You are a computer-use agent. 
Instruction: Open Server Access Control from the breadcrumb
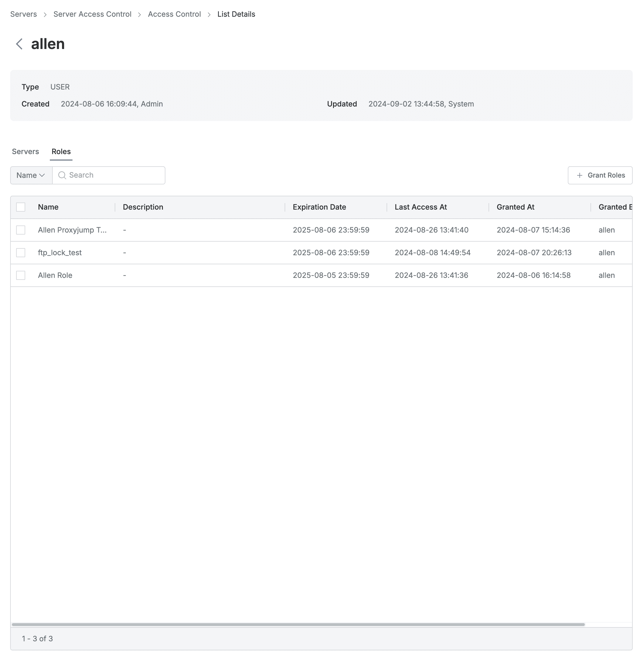[92, 14]
